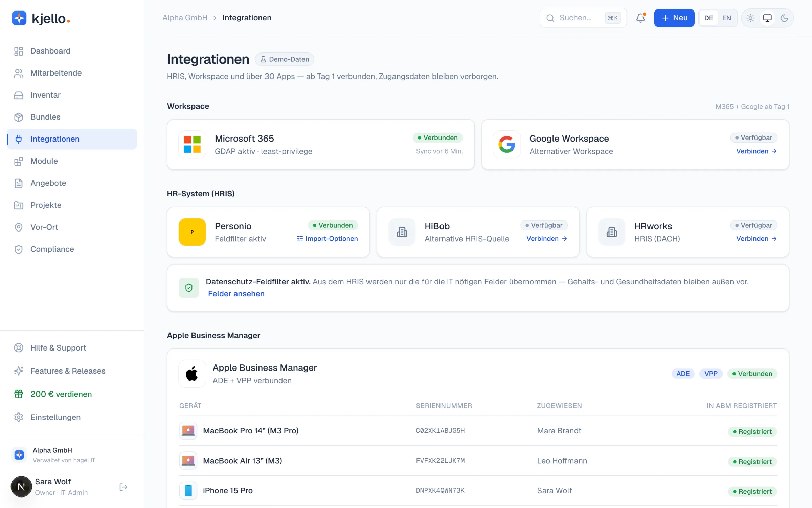Click the Projekte folder icon
The width and height of the screenshot is (812, 508).
point(19,205)
